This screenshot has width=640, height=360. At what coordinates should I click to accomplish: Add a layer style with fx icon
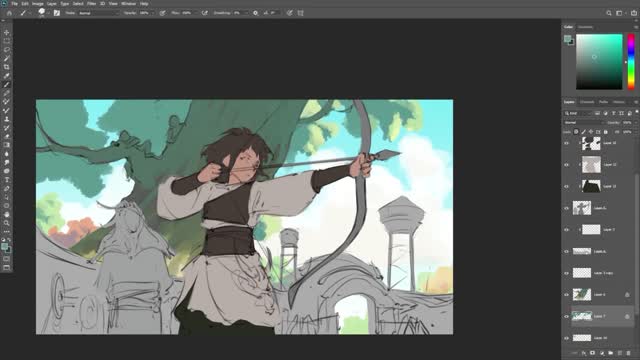click(x=584, y=353)
